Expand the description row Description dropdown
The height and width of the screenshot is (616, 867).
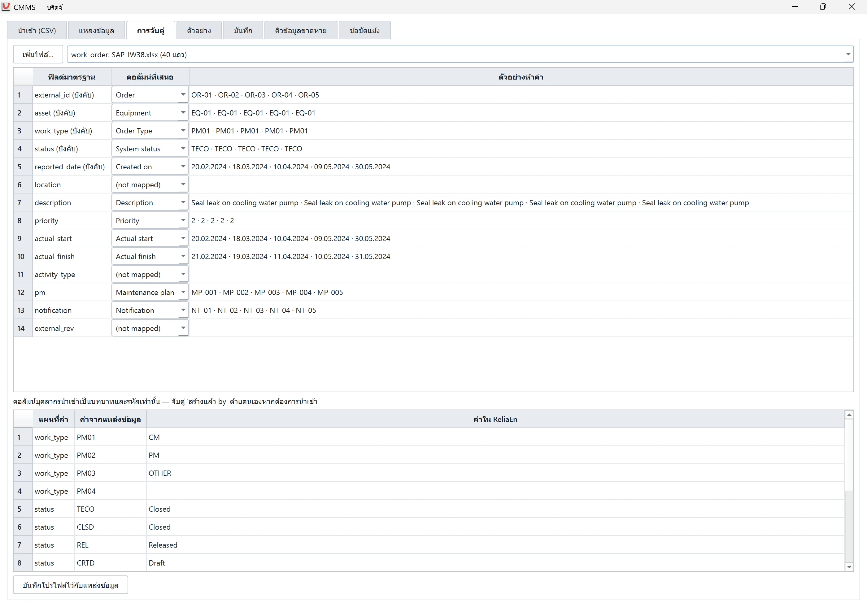click(x=150, y=202)
